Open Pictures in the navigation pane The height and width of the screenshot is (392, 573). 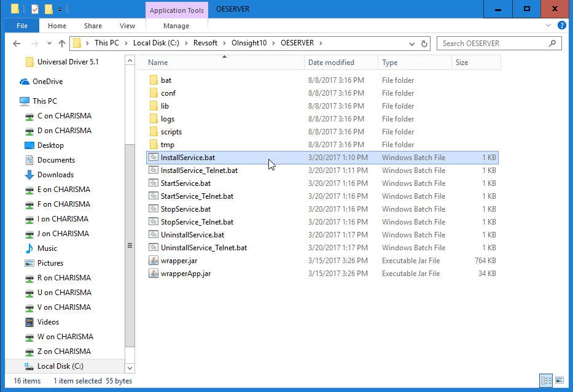click(x=50, y=263)
